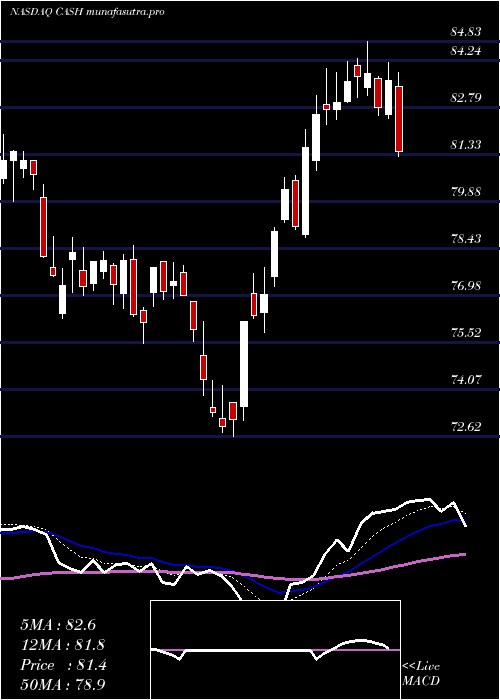The image size is (500, 700).
Task: Click the 82.79 price level label
Action: (466, 98)
